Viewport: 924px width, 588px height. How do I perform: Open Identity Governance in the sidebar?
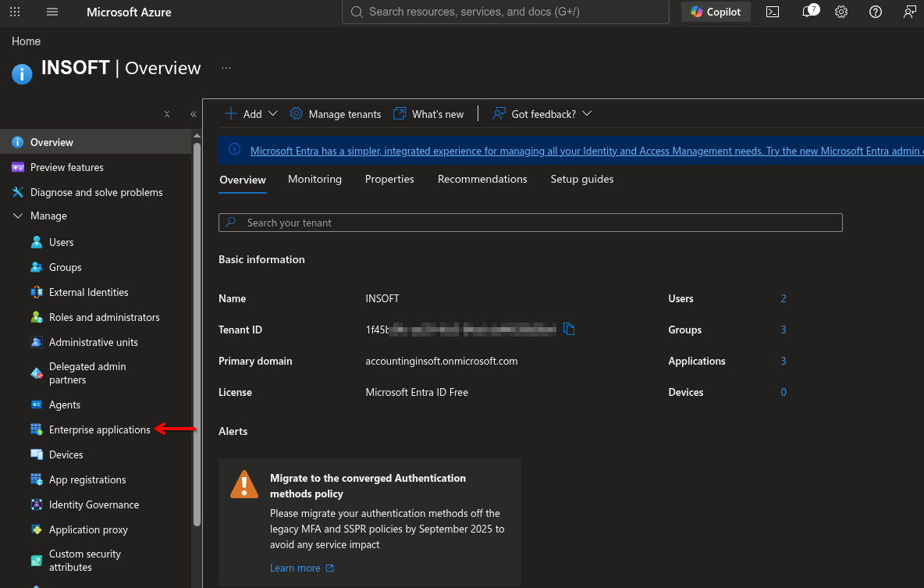(x=94, y=505)
